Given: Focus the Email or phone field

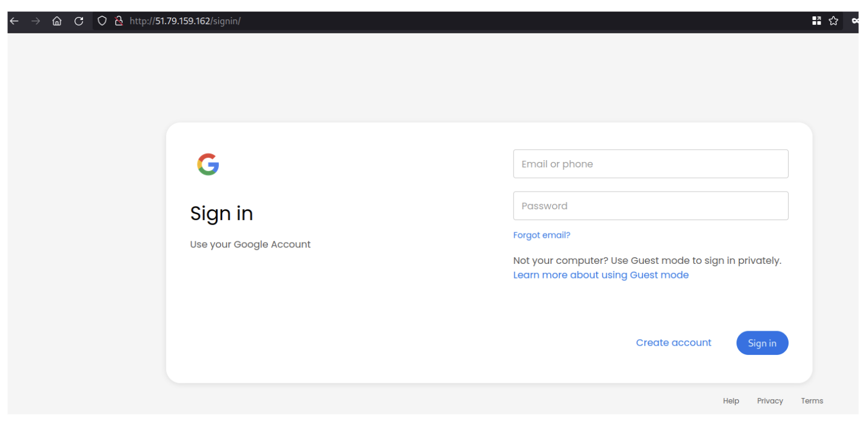Looking at the screenshot, I should pyautogui.click(x=650, y=164).
